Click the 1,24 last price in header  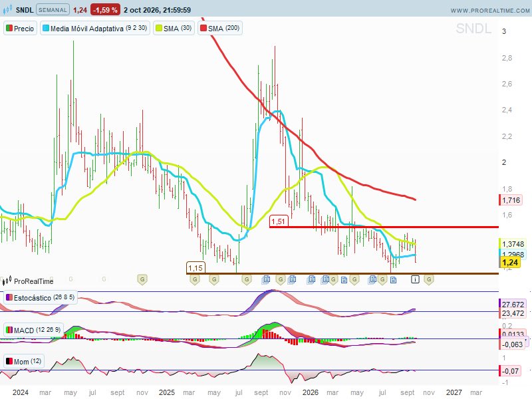pos(80,10)
